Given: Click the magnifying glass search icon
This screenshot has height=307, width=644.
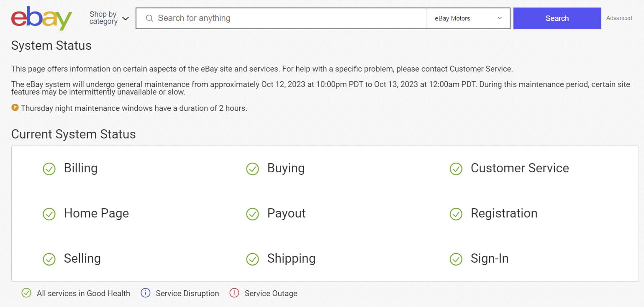Looking at the screenshot, I should coord(149,18).
